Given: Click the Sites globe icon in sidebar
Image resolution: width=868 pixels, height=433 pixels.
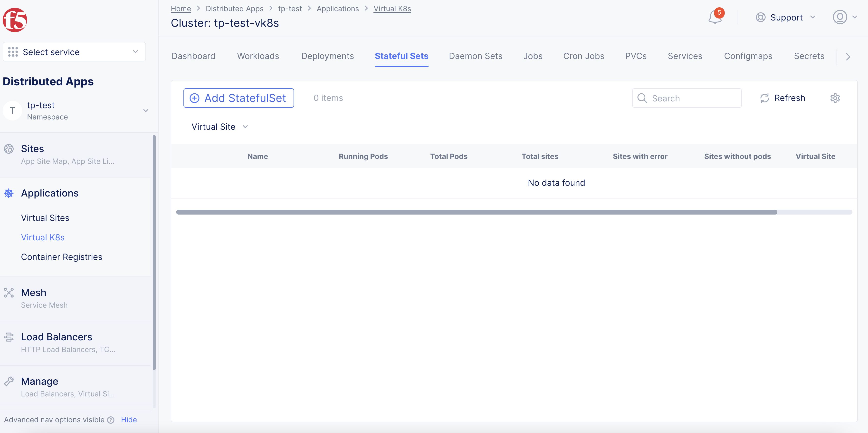Looking at the screenshot, I should click(9, 149).
